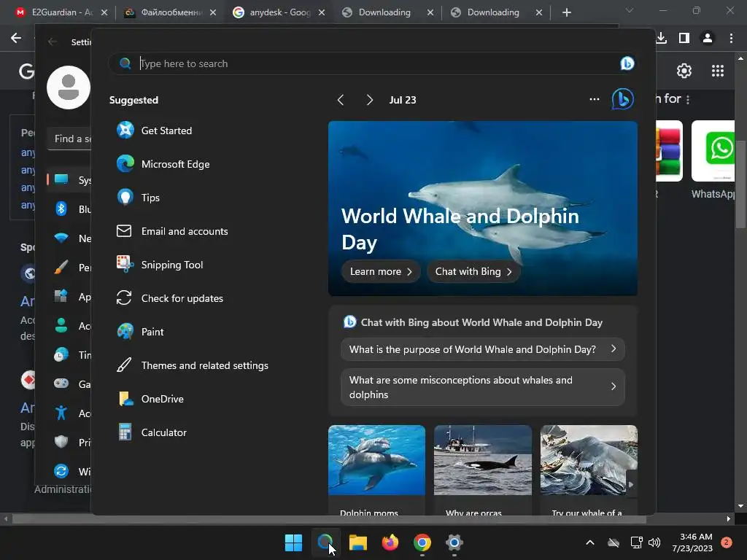Viewport: 747px width, 560px height.
Task: Open Chrome profile icon
Action: [708, 38]
